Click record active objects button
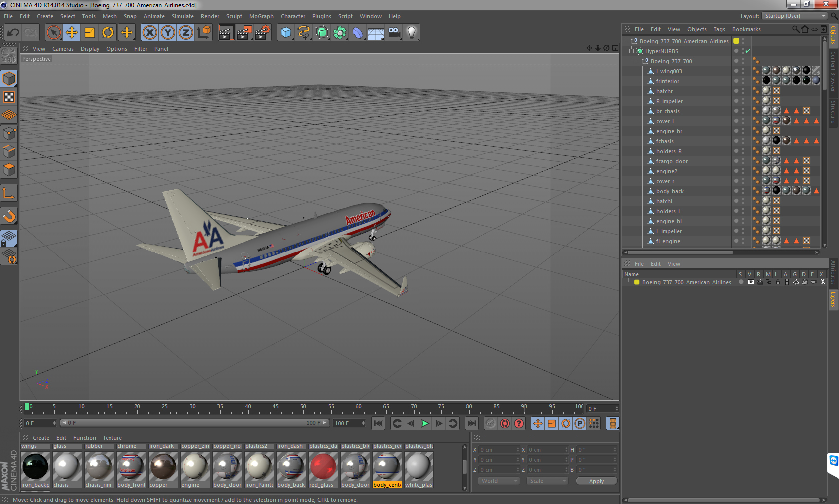 [x=491, y=423]
